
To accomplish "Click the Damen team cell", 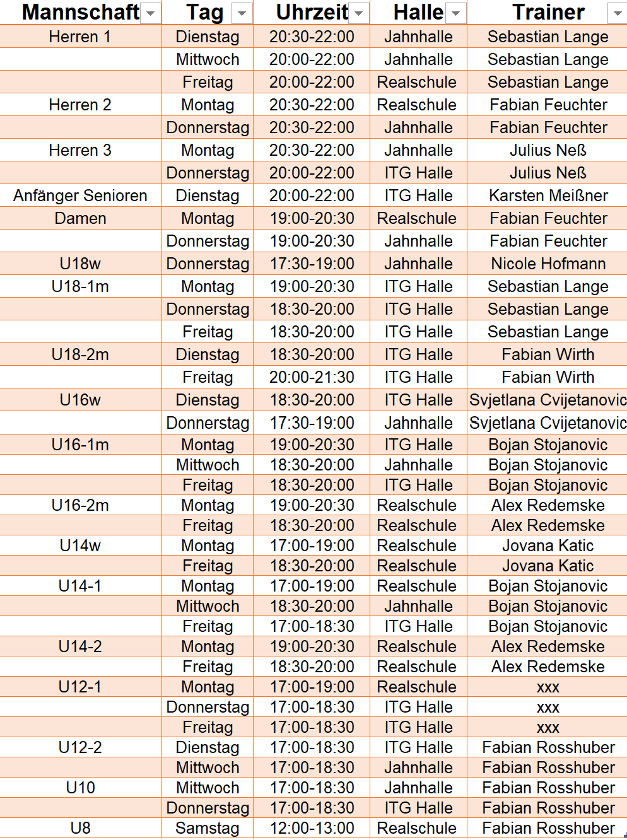I will (80, 218).
